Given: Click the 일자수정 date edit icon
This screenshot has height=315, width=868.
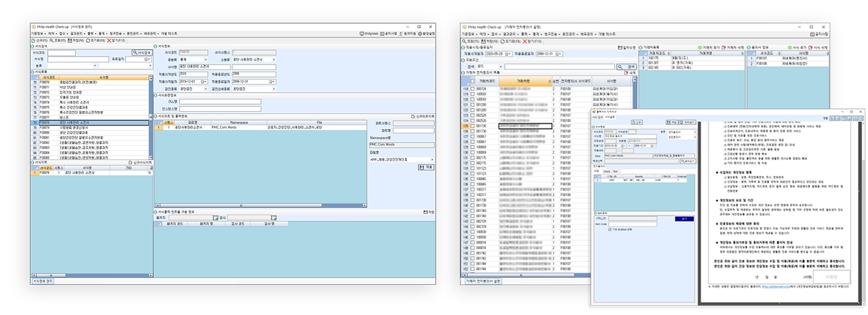Looking at the screenshot, I should 620,47.
